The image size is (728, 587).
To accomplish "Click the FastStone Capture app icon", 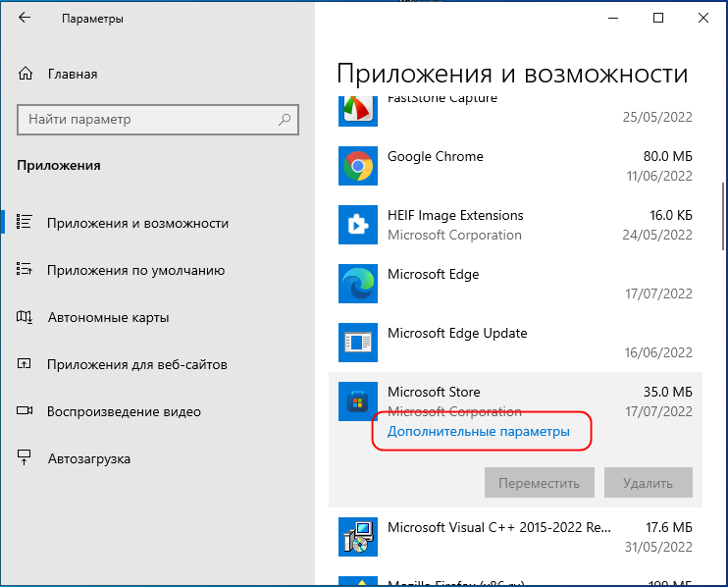I will (357, 111).
